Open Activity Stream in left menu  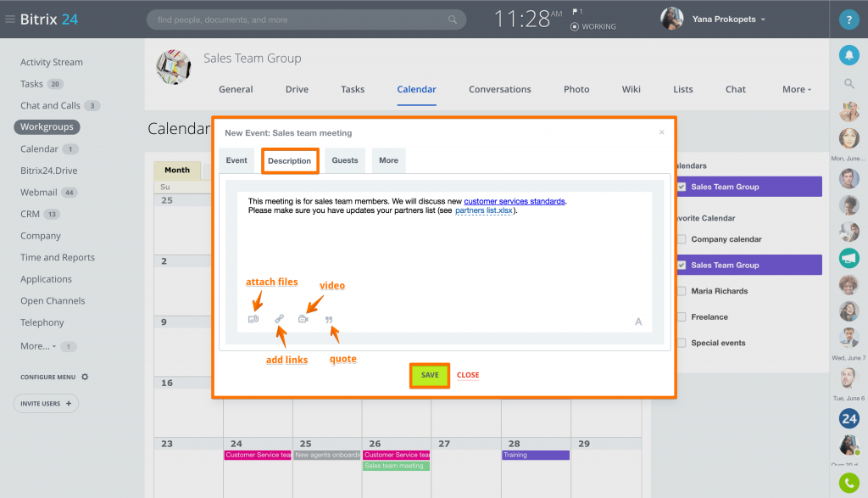coord(52,62)
